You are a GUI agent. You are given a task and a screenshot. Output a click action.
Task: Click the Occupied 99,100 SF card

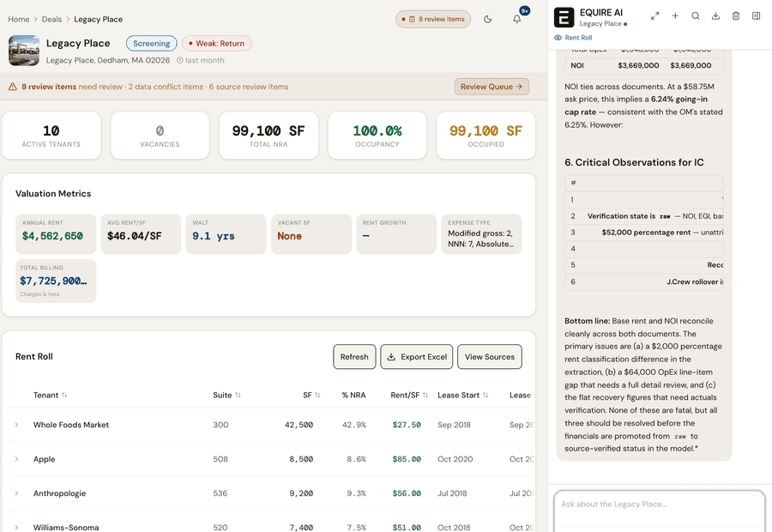[x=486, y=136]
